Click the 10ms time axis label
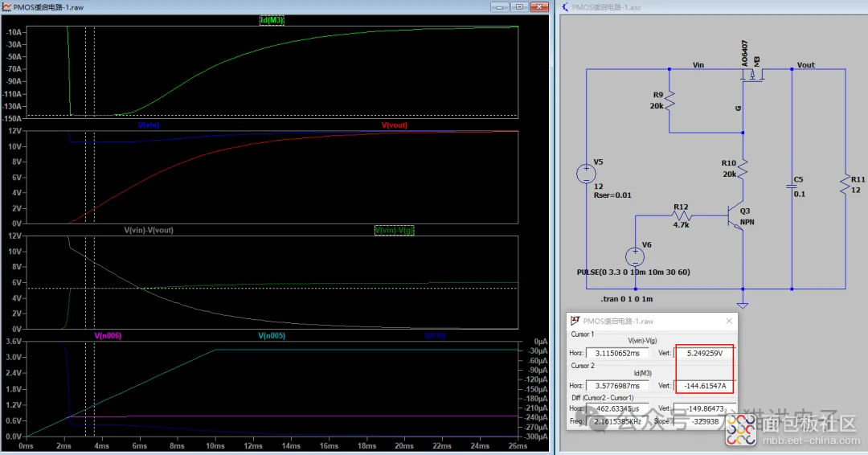 [215, 445]
